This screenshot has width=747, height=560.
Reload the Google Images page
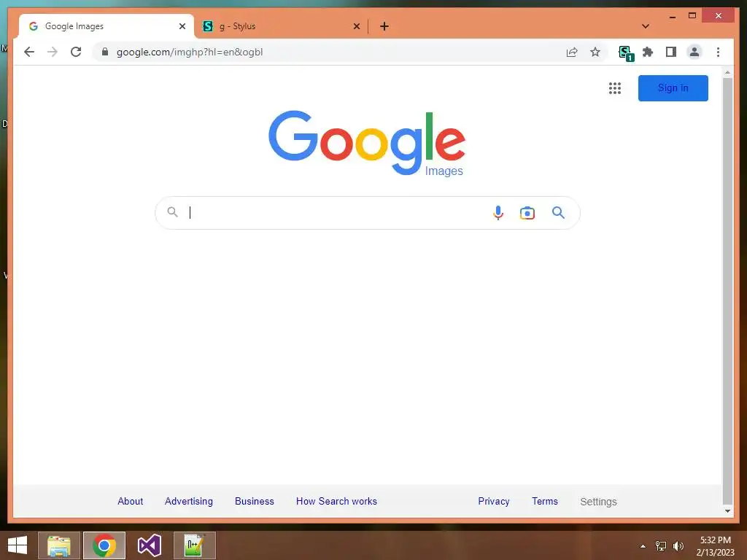click(76, 52)
